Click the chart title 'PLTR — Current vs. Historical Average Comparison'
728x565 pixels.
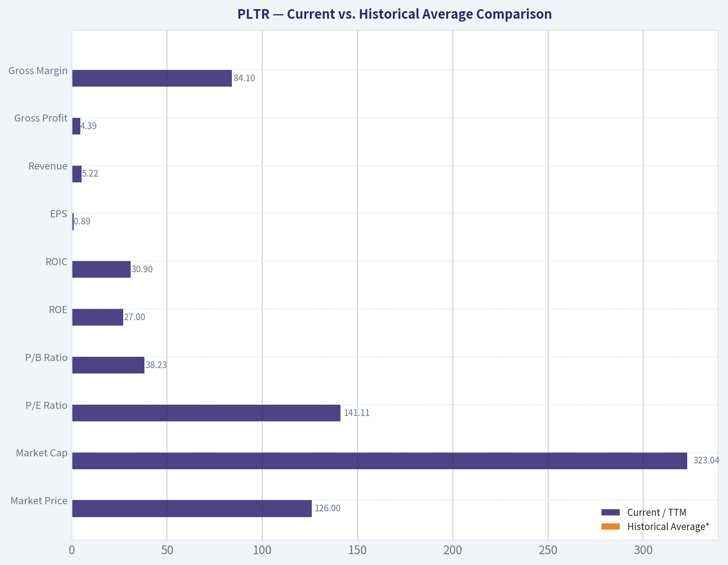tap(394, 14)
